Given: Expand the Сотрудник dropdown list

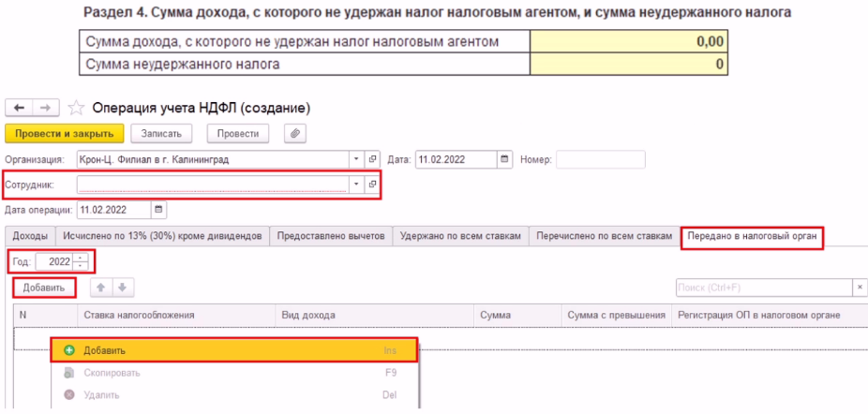Looking at the screenshot, I should pyautogui.click(x=355, y=185).
